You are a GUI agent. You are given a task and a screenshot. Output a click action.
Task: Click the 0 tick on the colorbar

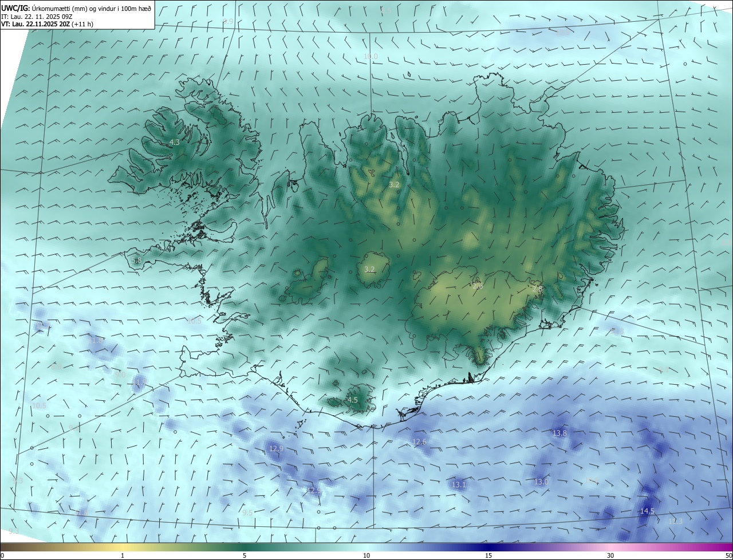point(2,555)
